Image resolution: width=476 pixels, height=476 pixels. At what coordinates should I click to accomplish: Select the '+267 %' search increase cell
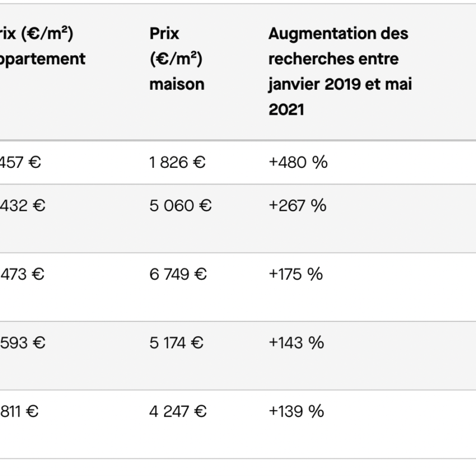coord(297,206)
